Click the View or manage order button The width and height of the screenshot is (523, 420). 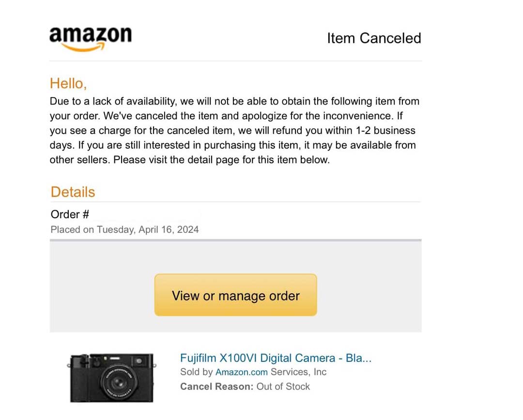(x=235, y=295)
